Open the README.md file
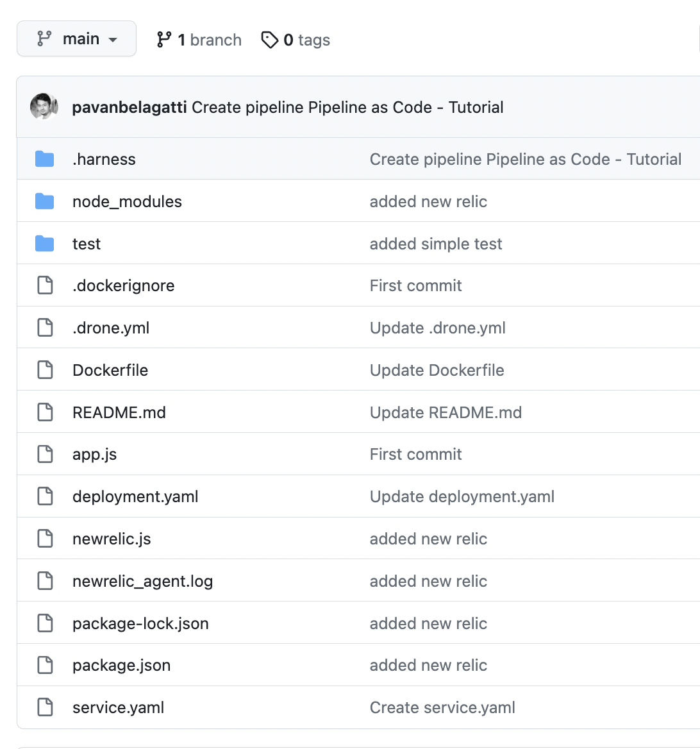Image resolution: width=700 pixels, height=749 pixels. coord(119,412)
